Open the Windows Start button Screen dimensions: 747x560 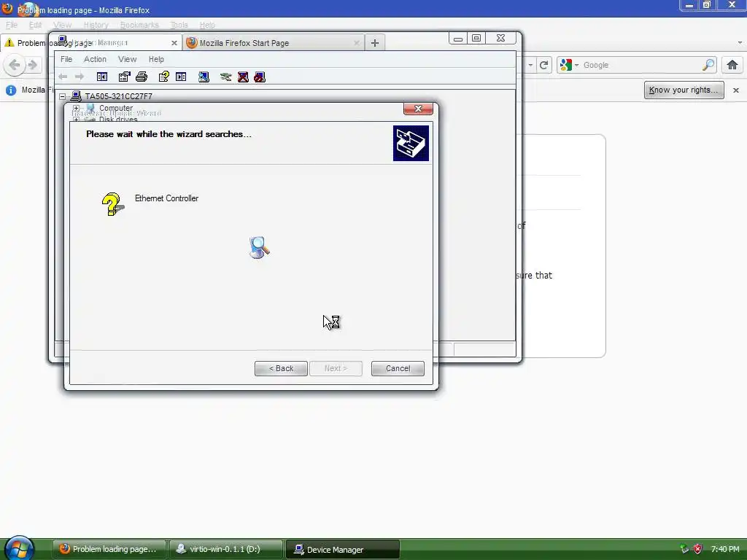coord(20,548)
